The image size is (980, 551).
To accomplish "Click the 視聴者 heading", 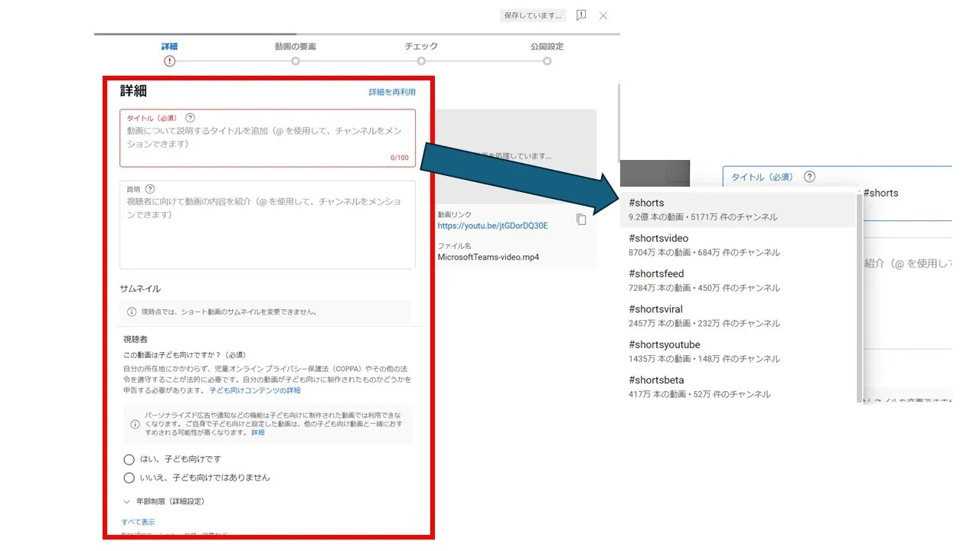I will (135, 338).
